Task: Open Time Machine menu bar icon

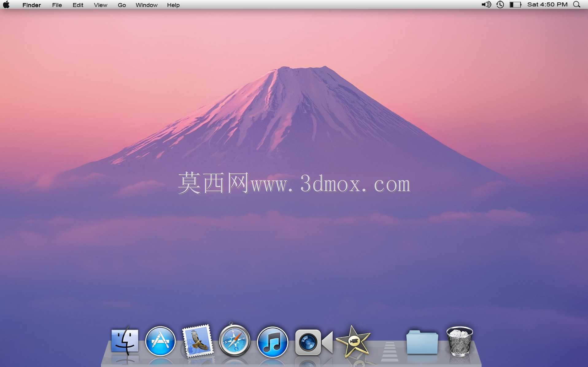Action: click(x=500, y=5)
